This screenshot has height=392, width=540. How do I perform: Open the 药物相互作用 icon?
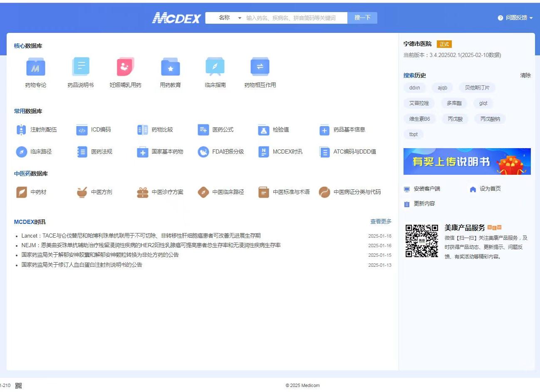(260, 67)
